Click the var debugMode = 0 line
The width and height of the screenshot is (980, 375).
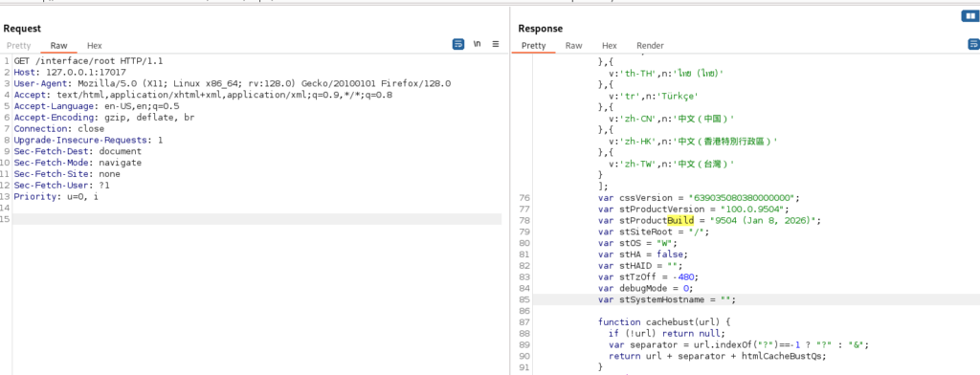coord(645,288)
